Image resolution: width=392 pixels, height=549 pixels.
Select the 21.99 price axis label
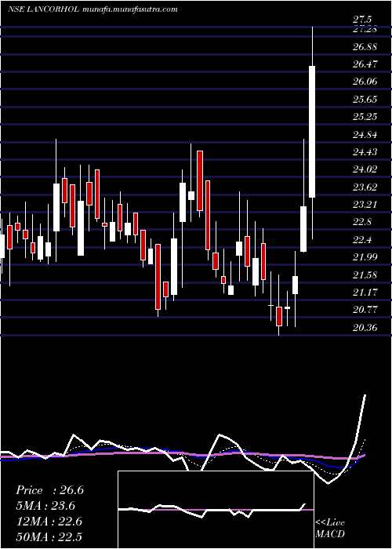tap(365, 257)
